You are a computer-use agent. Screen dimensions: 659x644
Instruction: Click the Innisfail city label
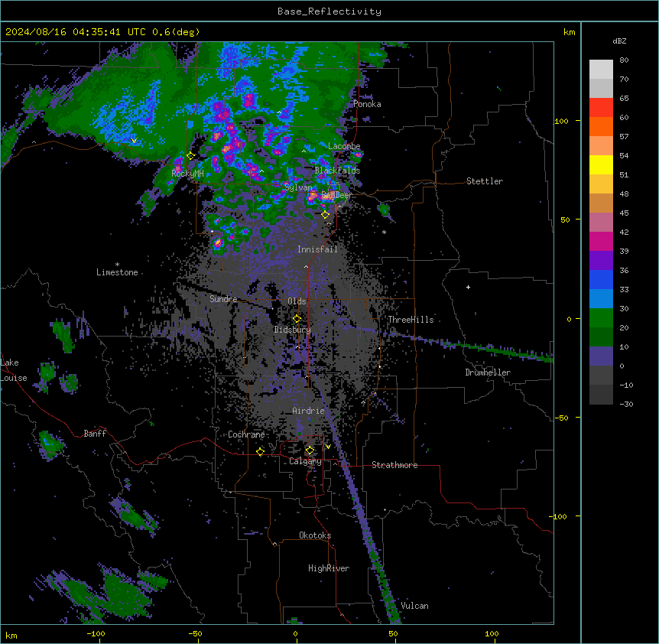[317, 249]
